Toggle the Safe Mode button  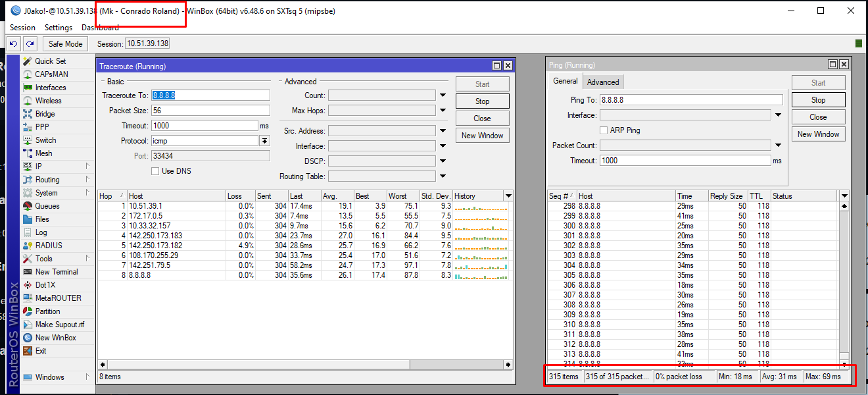click(65, 43)
